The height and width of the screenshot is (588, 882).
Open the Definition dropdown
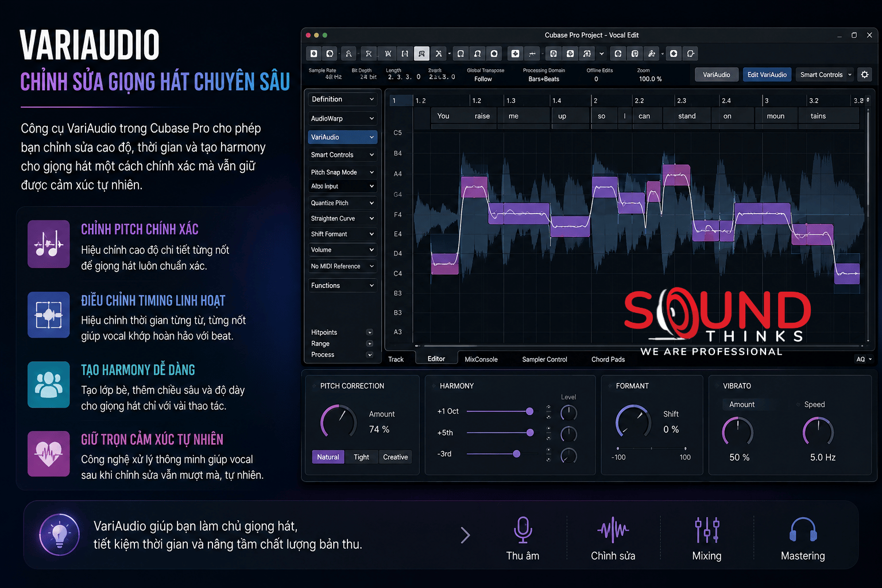coord(343,99)
